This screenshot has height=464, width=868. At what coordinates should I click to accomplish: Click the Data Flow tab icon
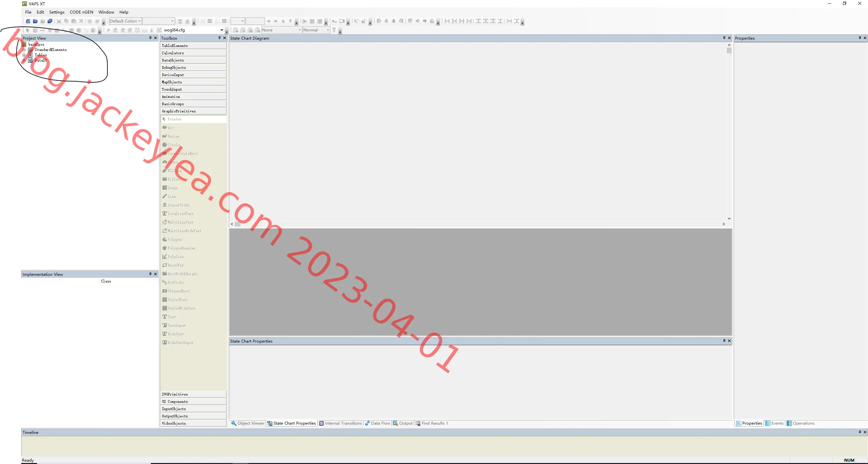tap(367, 423)
